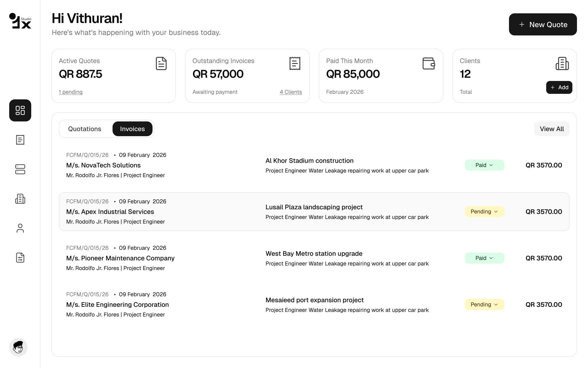Open Paid status dropdown for NovaTech Solutions

tap(484, 165)
